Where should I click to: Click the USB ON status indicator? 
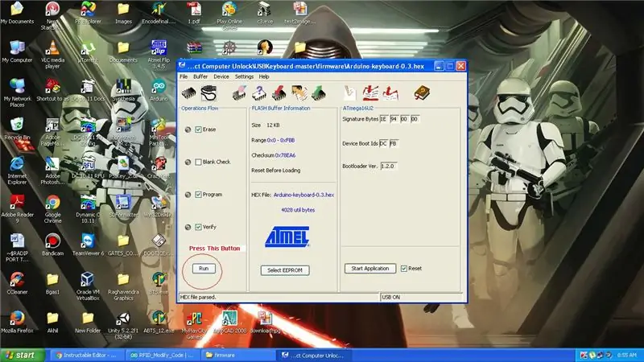(x=391, y=297)
